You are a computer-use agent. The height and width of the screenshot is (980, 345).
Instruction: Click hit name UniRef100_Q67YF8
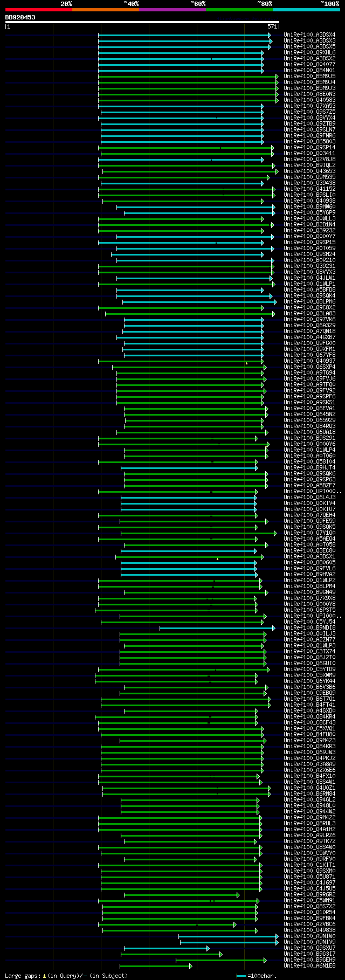coord(309,355)
